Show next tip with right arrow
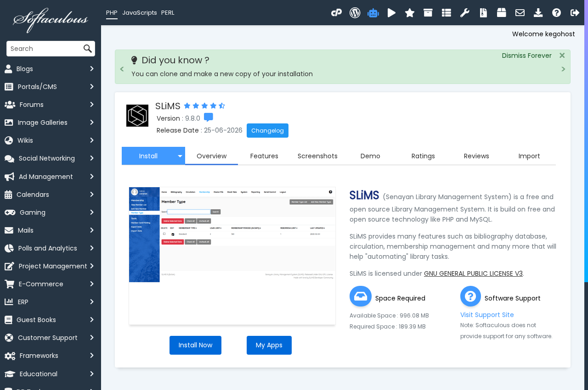 pos(564,69)
